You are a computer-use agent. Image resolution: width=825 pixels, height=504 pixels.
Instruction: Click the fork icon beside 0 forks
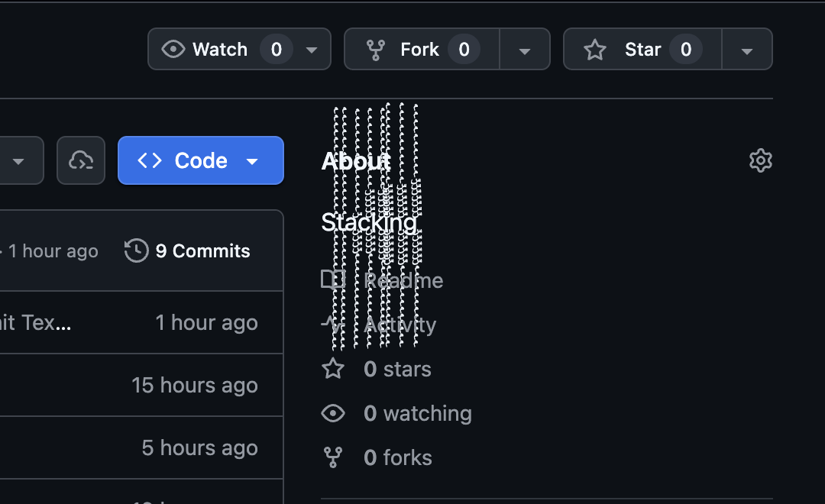[333, 458]
